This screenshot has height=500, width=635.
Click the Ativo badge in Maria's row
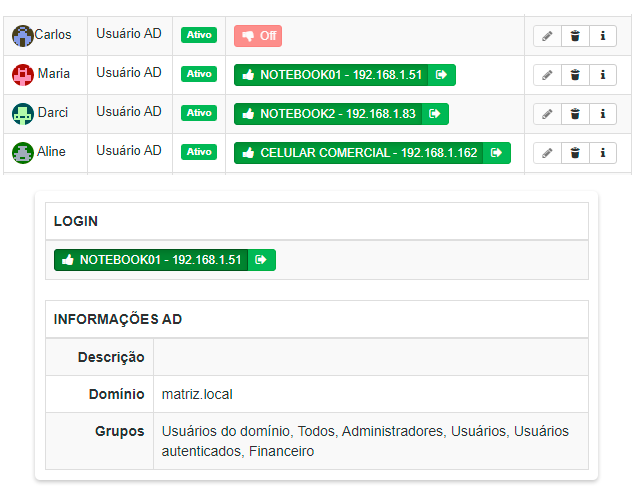pos(199,74)
